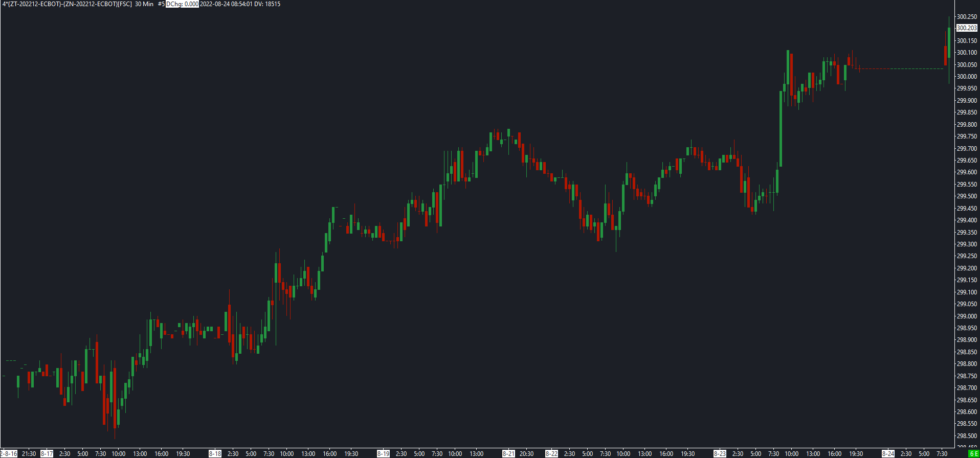Click the 299.050 price scale label

967,304
